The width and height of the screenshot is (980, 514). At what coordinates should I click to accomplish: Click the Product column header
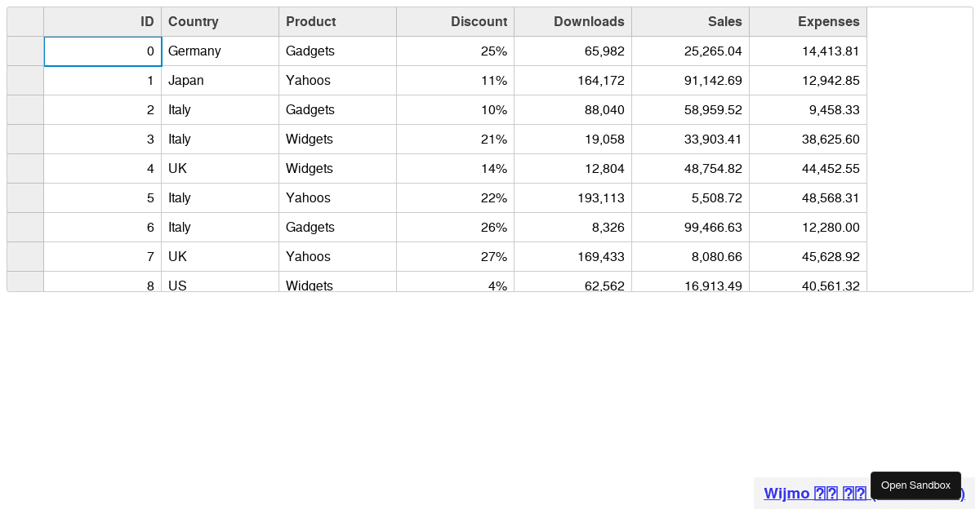tap(337, 22)
